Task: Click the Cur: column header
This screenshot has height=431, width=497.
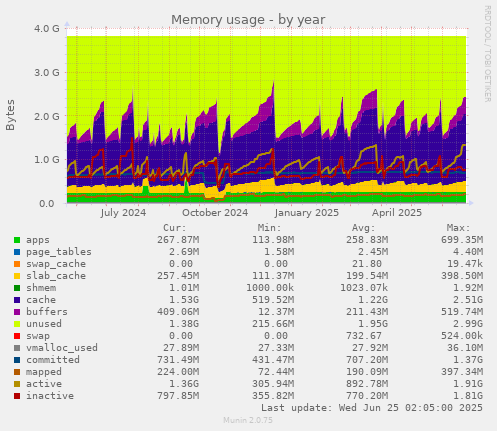Action: pos(175,228)
